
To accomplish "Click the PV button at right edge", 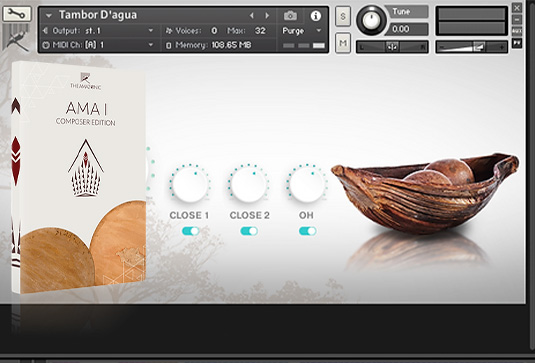I will (x=517, y=43).
